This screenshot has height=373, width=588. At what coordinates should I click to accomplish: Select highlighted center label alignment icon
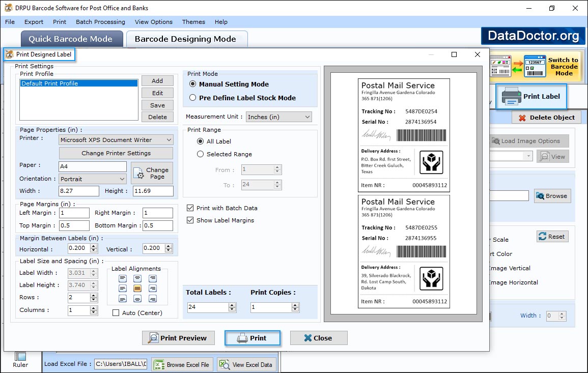(137, 289)
